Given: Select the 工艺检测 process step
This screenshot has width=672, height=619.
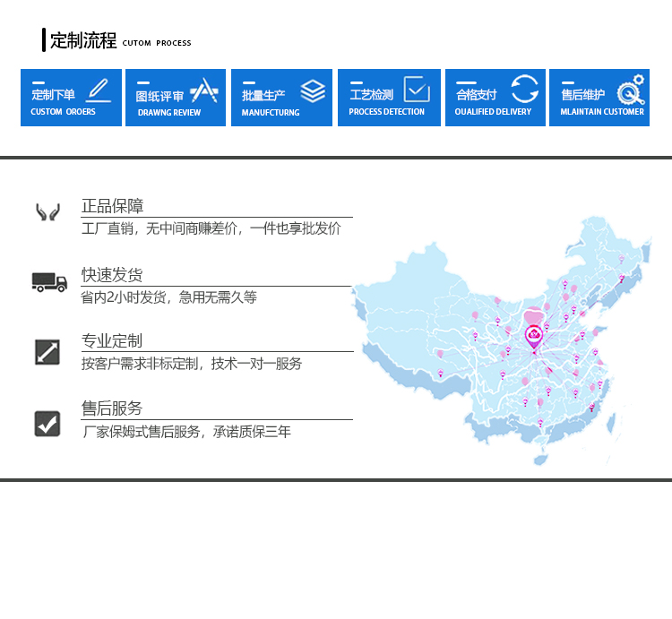Looking at the screenshot, I should coord(389,98).
